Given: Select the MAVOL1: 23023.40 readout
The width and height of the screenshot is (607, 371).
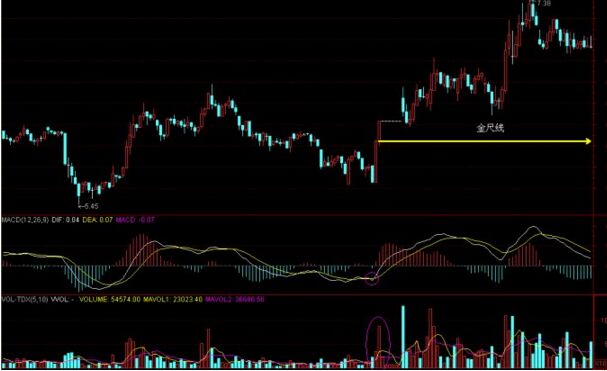Looking at the screenshot, I should 173,299.
